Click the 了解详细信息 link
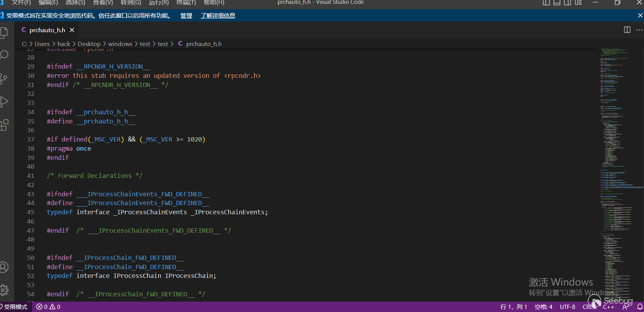This screenshot has height=312, width=644. point(218,16)
